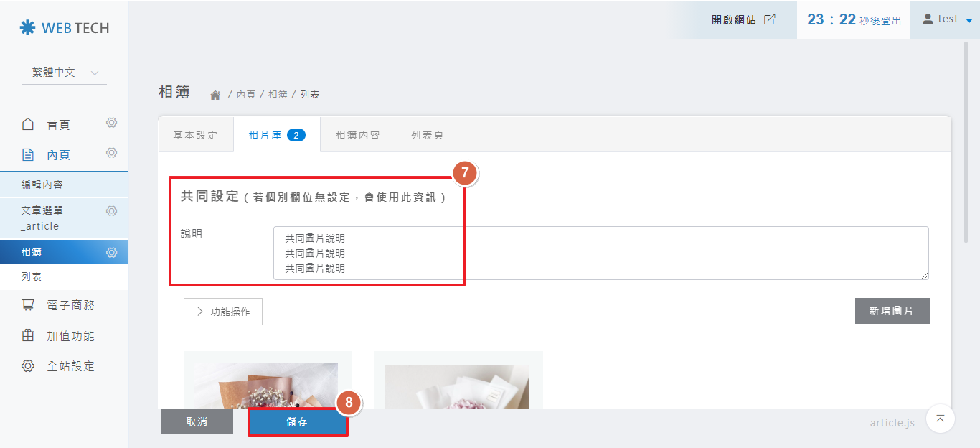This screenshot has width=980, height=448.
Task: Click gear icon beside 文章選單_article
Action: (x=111, y=211)
